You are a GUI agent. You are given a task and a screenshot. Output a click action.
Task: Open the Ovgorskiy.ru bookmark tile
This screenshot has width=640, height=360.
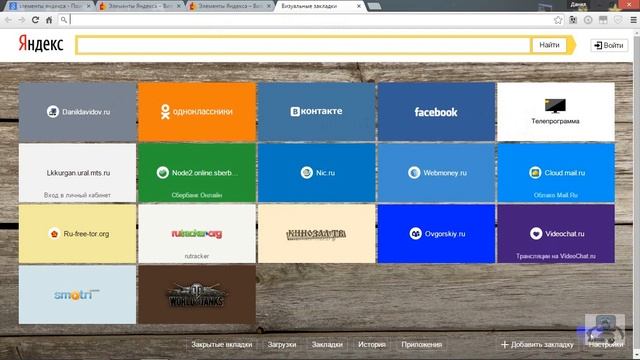tap(436, 234)
